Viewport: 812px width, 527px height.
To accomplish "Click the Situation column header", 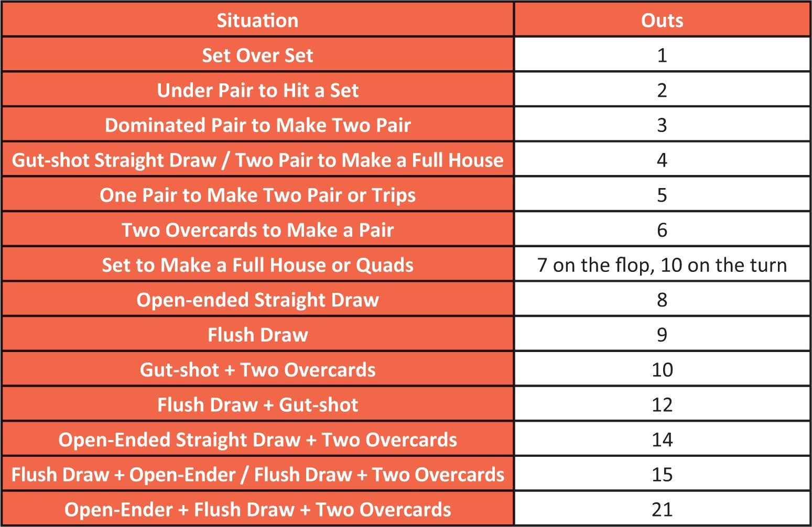I will point(257,20).
